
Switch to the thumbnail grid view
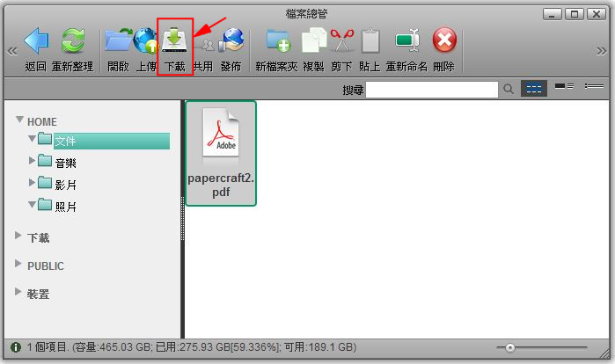click(533, 89)
